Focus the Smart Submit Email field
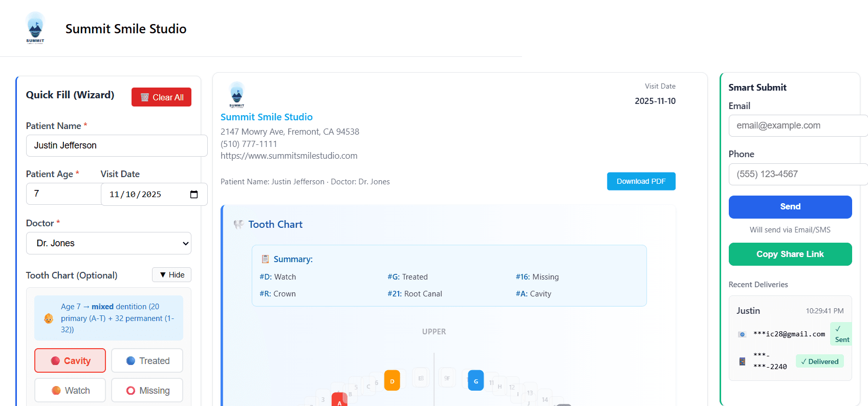The image size is (868, 406). click(x=798, y=125)
